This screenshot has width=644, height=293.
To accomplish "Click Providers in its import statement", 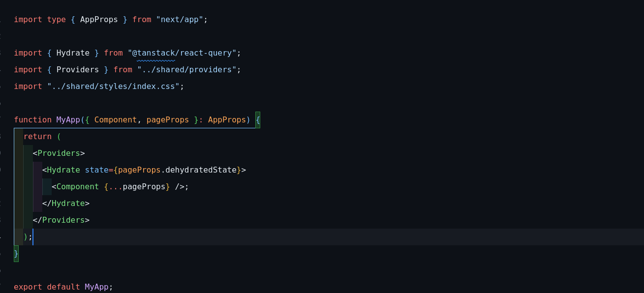I will (x=78, y=70).
